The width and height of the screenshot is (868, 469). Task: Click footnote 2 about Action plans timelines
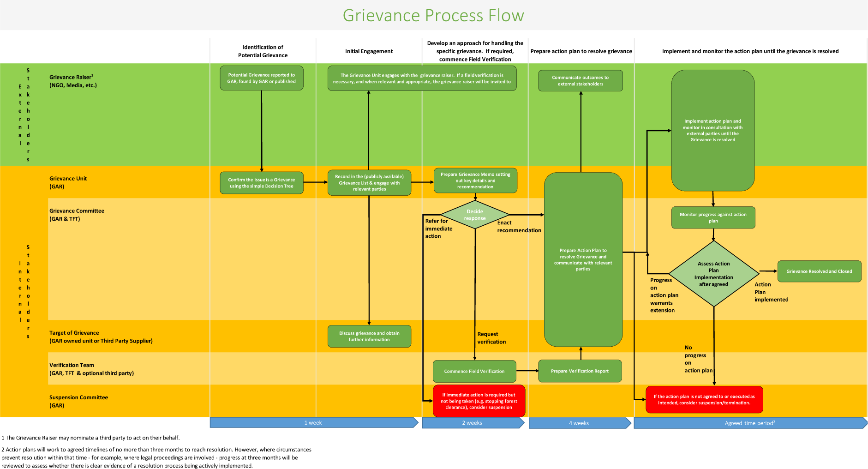[156, 457]
